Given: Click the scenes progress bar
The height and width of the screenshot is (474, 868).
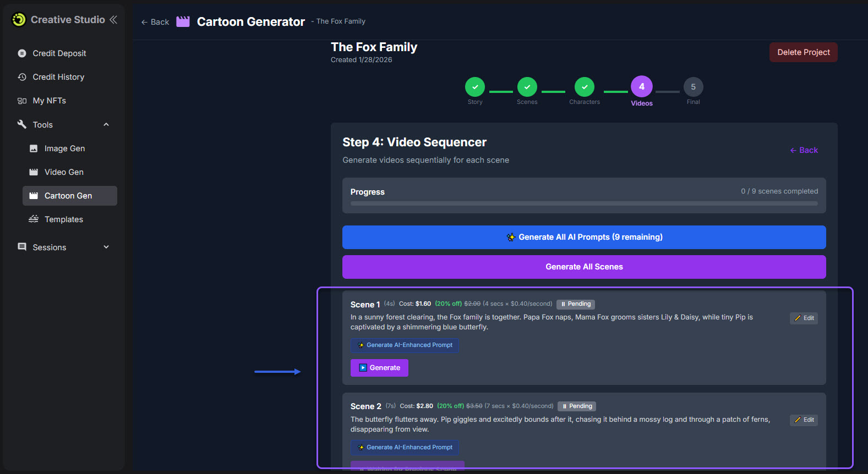Looking at the screenshot, I should (x=583, y=203).
